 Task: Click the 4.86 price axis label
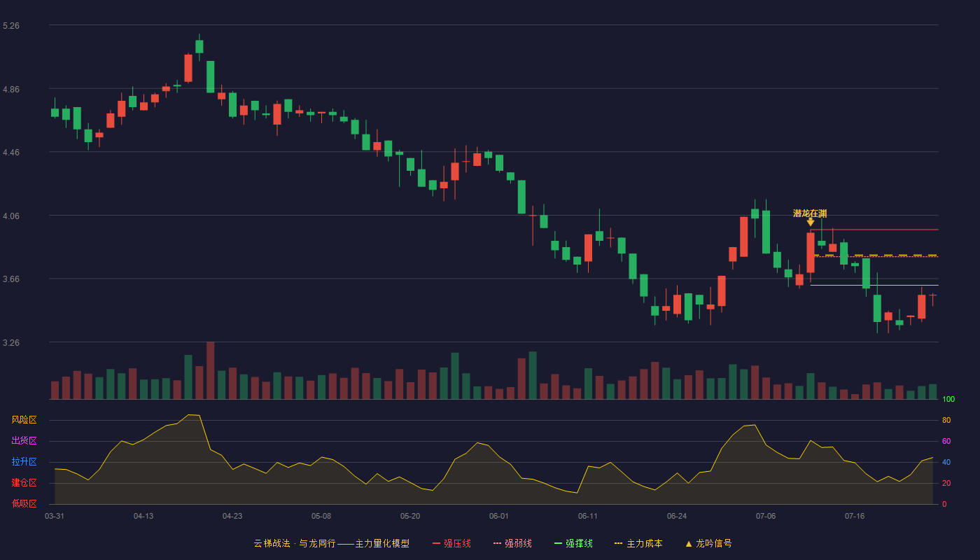[11, 89]
